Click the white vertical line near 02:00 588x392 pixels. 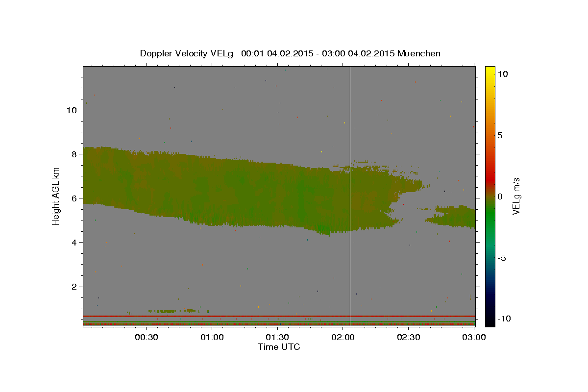pyautogui.click(x=350, y=196)
